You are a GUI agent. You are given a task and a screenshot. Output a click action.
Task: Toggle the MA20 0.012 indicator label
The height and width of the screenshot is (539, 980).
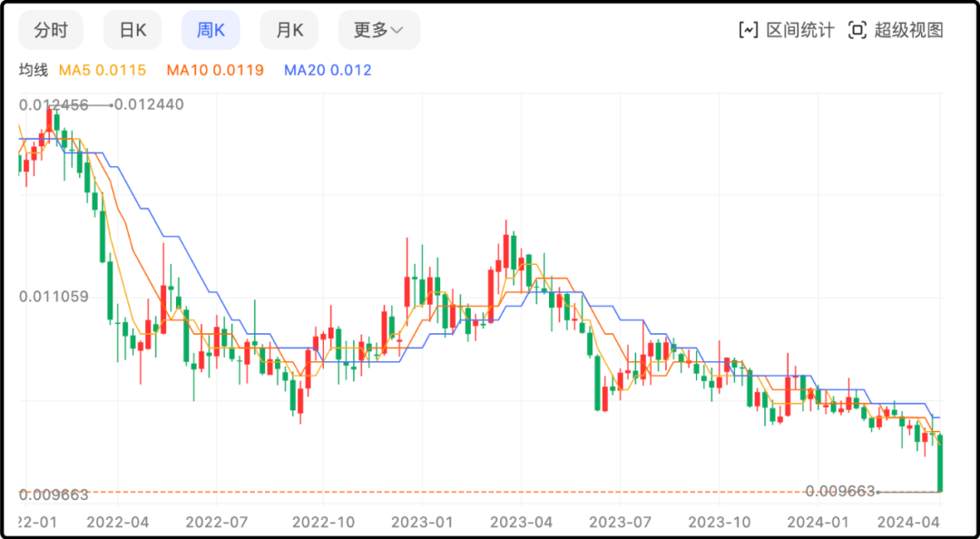[328, 70]
